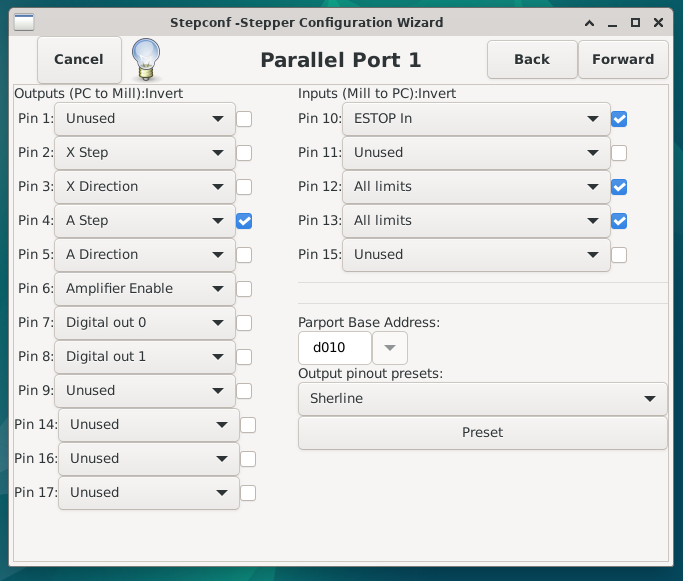Go to previous page with Back
Screen dimensions: 683x581
[532, 59]
